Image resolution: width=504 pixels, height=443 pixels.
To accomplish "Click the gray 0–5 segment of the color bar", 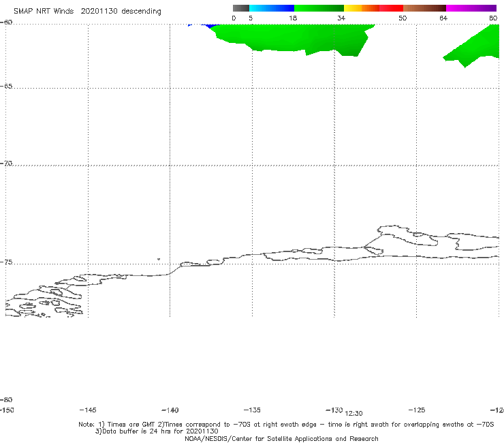I will tap(241, 8).
